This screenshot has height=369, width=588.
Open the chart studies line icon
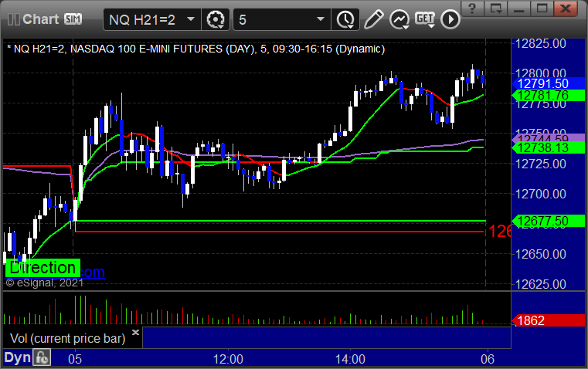399,19
